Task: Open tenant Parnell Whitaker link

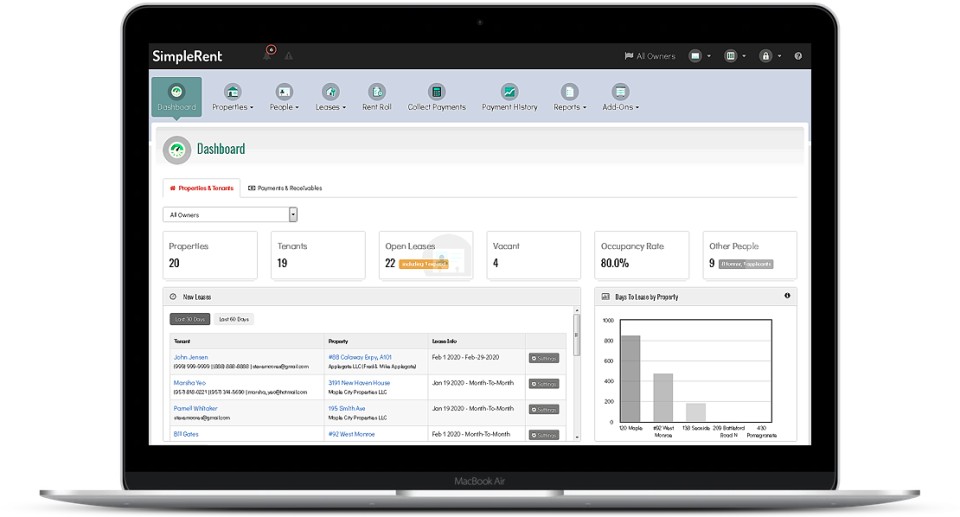Action: point(195,409)
